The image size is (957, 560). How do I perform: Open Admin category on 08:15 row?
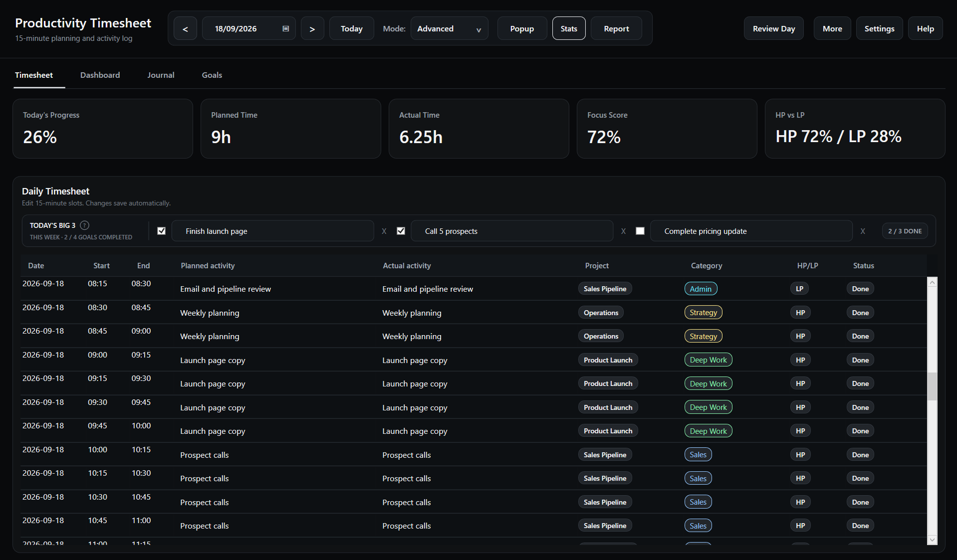[701, 289]
